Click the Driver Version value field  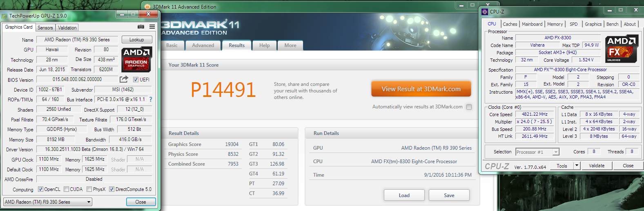pos(94,149)
